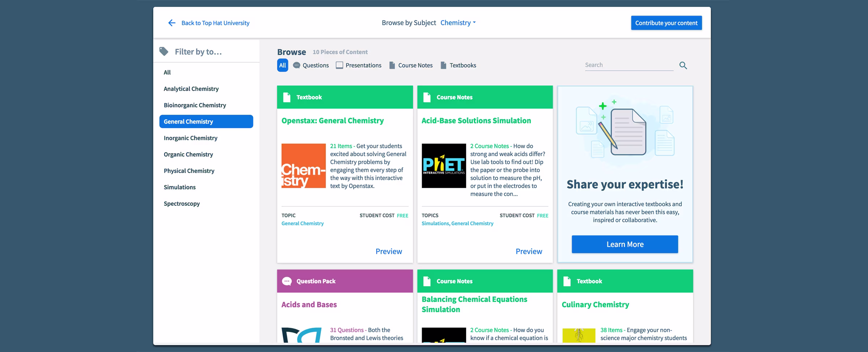Click the Search input field
868x352 pixels.
click(629, 65)
